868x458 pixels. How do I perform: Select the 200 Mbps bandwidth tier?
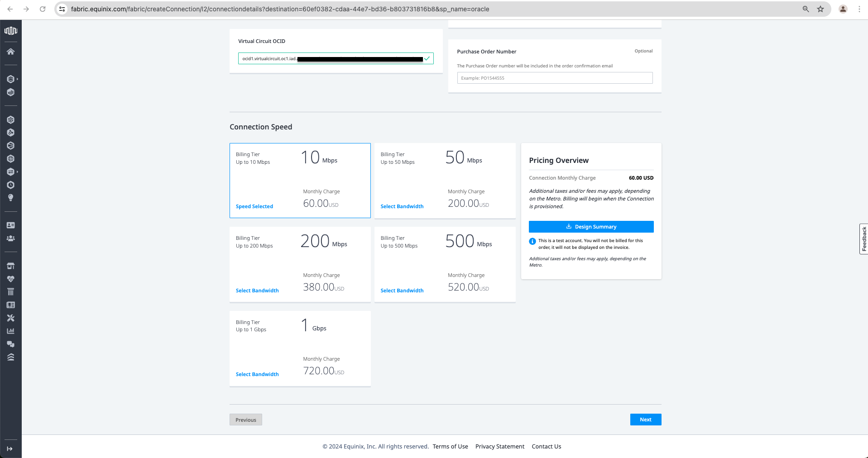[257, 291]
